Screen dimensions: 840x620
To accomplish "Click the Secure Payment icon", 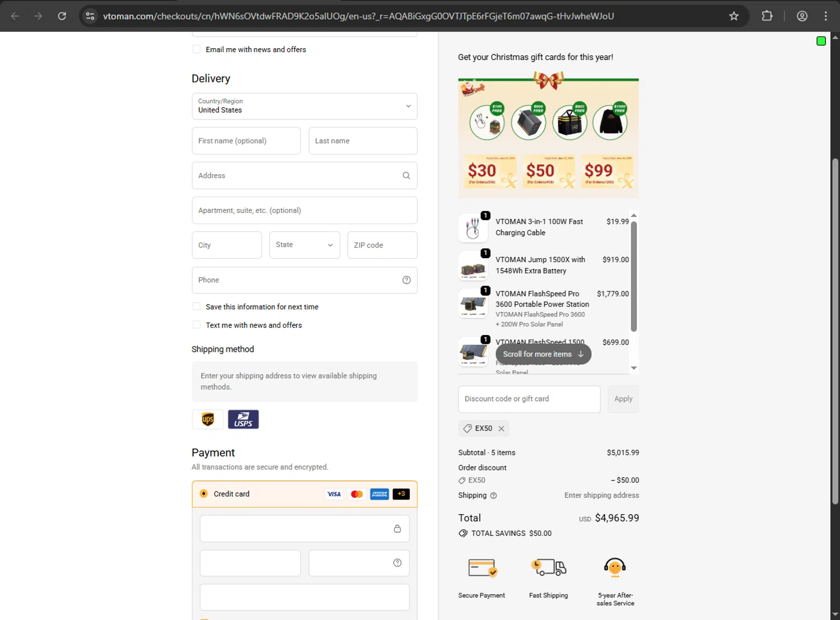I will 482,568.
